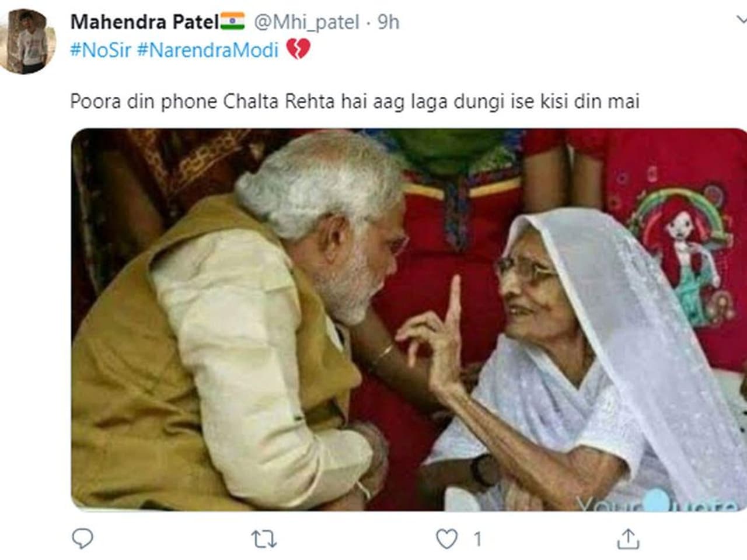Open the share tweet icon
This screenshot has width=747, height=560.
click(x=628, y=539)
